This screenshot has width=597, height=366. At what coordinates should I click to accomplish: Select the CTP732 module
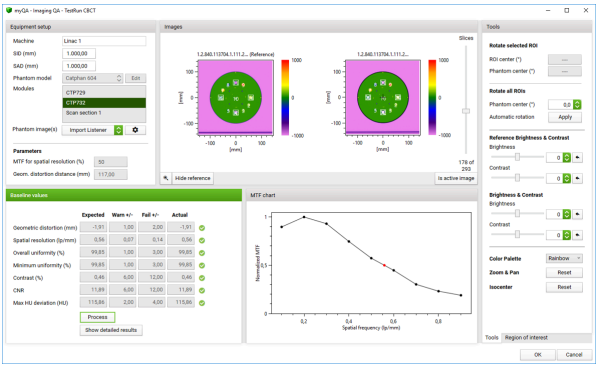[104, 103]
